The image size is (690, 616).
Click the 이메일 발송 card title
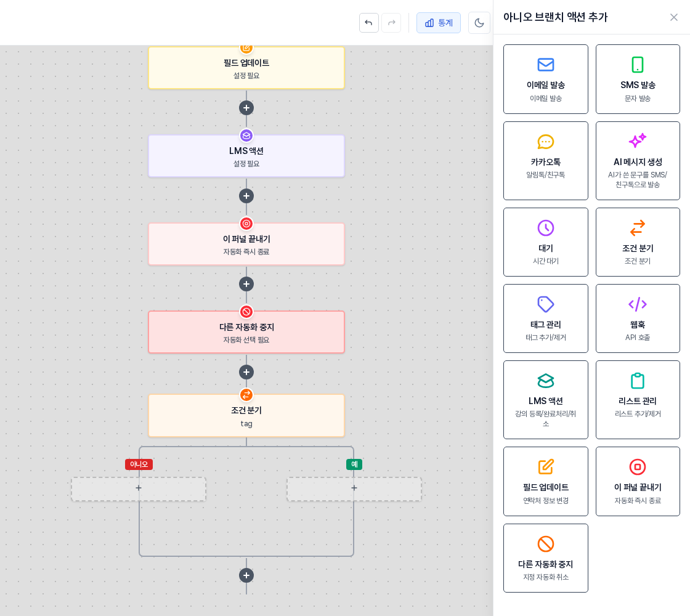(x=546, y=85)
